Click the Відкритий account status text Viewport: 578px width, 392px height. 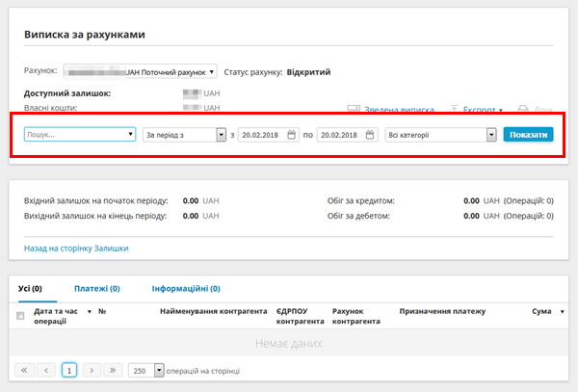(308, 72)
